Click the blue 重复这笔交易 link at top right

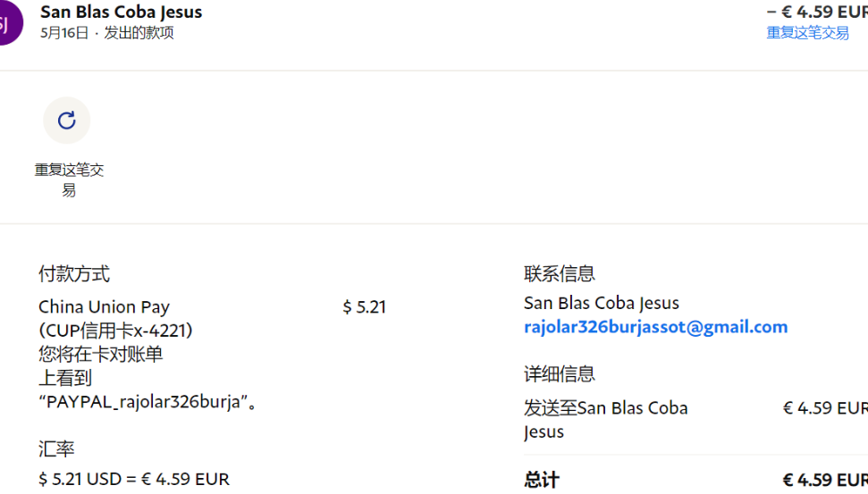tap(807, 33)
